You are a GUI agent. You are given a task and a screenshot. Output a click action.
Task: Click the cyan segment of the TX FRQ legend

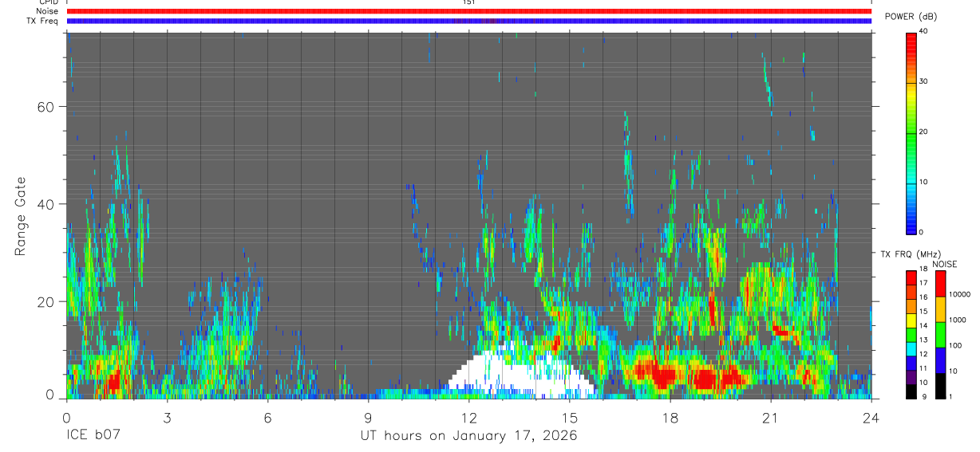(911, 348)
